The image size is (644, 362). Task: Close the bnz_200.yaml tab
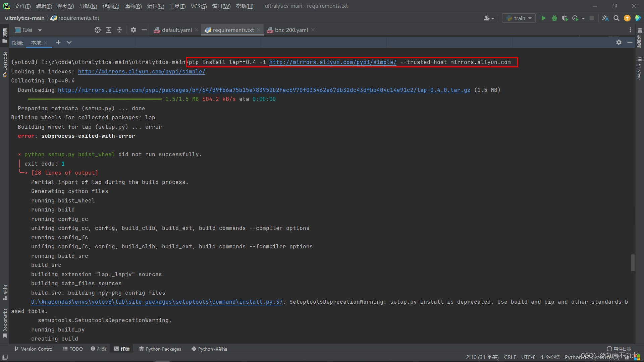(x=313, y=30)
